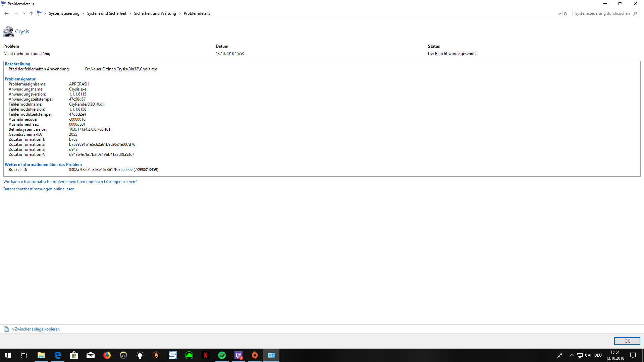Expand the recent locations dropdown arrow
Viewport: 644px width, 362px height.
(x=24, y=13)
